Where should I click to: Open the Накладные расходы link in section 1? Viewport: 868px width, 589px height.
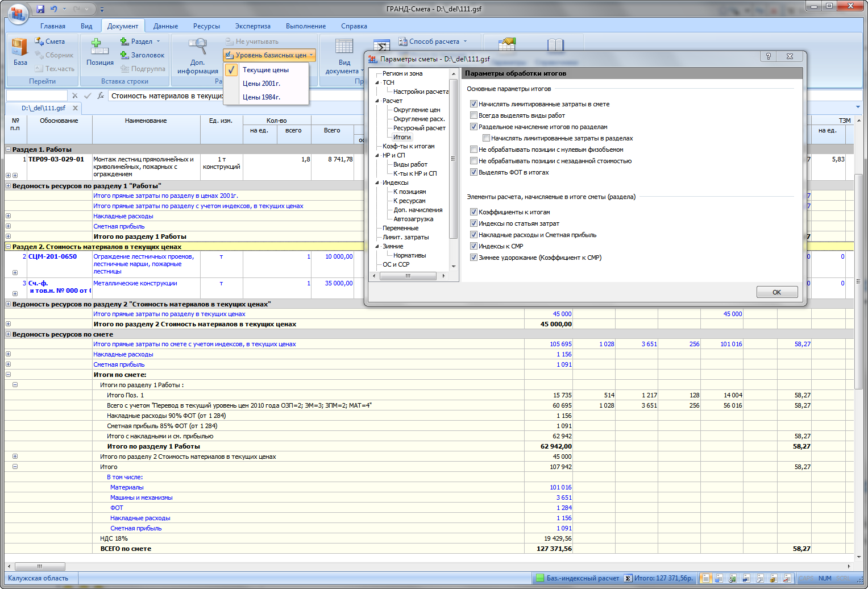(123, 216)
